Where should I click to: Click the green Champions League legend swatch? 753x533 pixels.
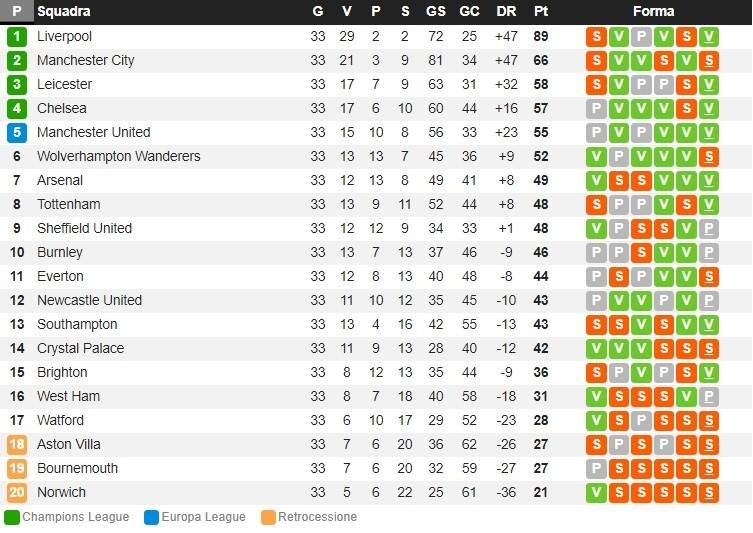coord(12,517)
